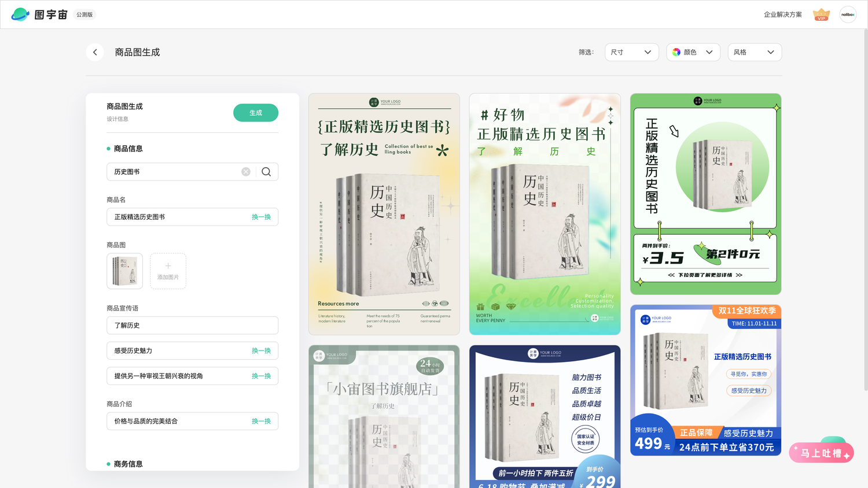Click 换一换 beside 价格与品质的完美结合

(261, 421)
